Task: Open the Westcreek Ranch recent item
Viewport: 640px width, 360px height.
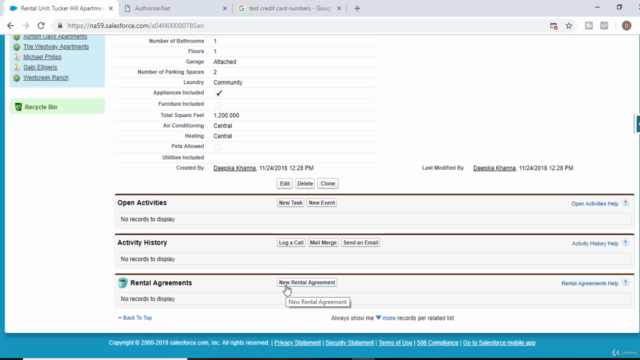Action: coord(46,78)
